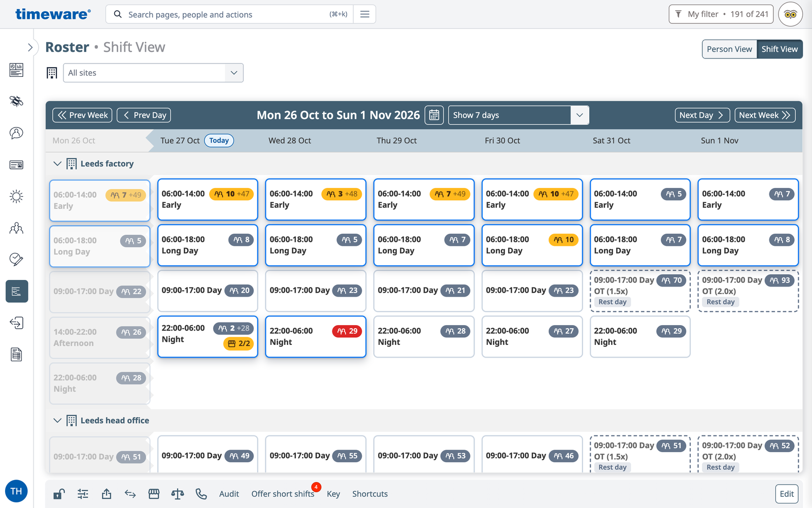Click the TH user initials avatar
The width and height of the screenshot is (812, 508).
coord(16,491)
